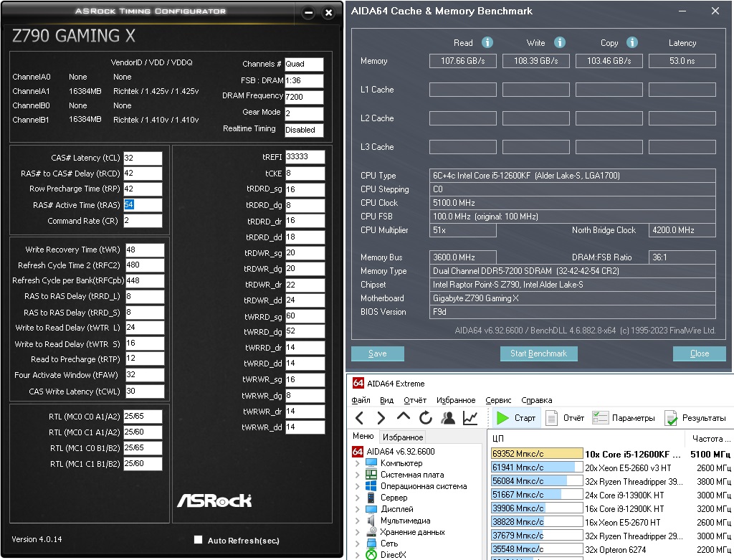The height and width of the screenshot is (560, 734).
Task: Select the DirectX icon in tree
Action: pyautogui.click(x=371, y=555)
